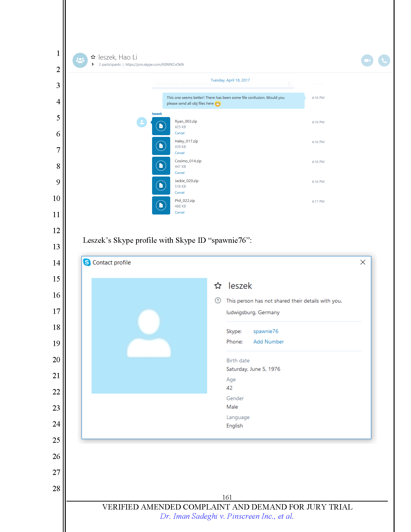Viewport: 411px width, 532px height.
Task: Click the Jackie_020.zip file icon
Action: (161, 186)
